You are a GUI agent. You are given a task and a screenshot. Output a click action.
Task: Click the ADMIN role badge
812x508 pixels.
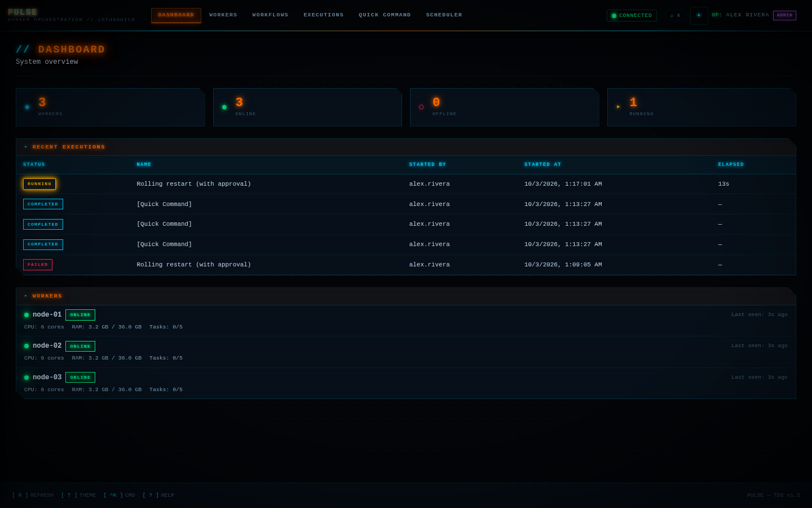coord(784,15)
